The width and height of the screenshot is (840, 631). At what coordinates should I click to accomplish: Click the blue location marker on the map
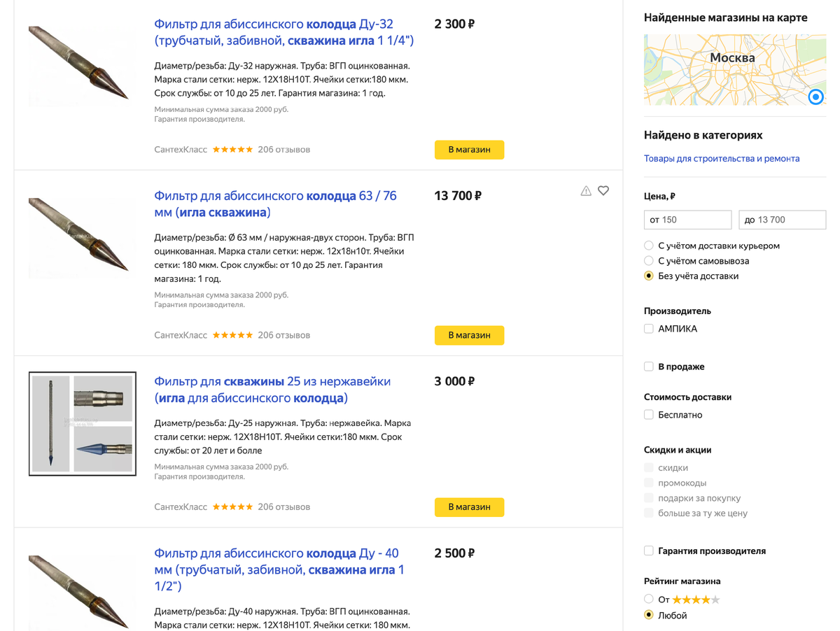(x=815, y=97)
